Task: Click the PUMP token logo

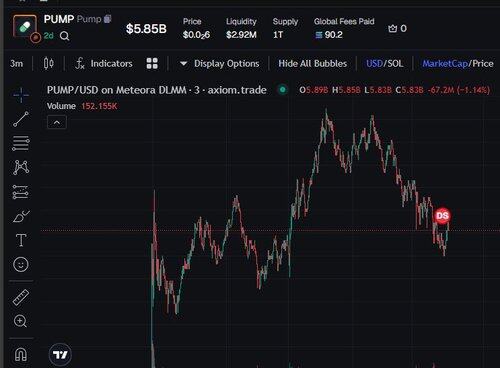Action: pos(25,26)
